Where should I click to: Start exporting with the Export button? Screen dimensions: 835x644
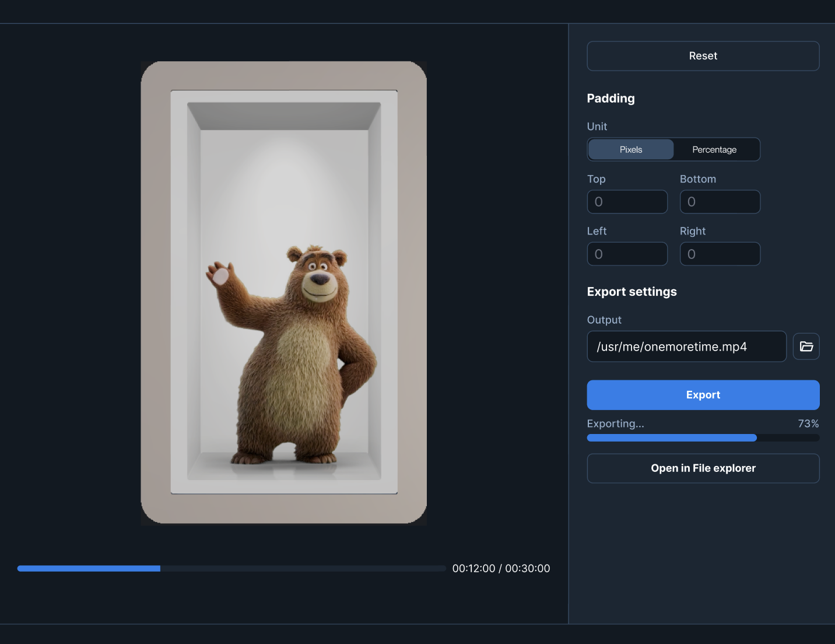[x=703, y=395]
